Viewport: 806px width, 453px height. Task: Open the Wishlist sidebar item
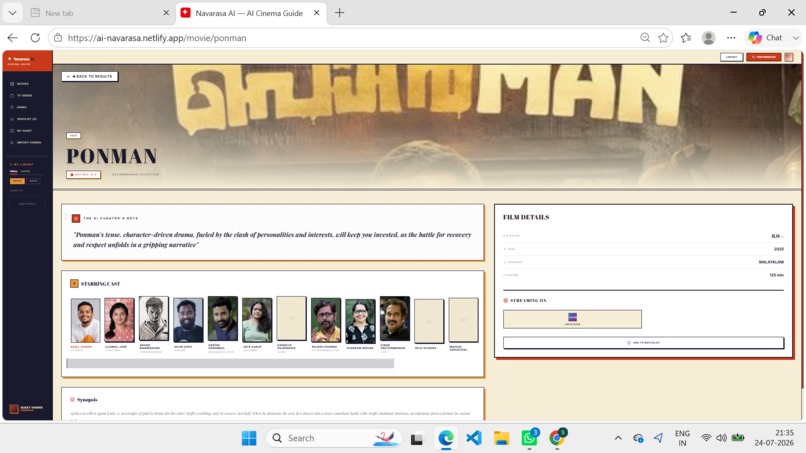(x=24, y=119)
